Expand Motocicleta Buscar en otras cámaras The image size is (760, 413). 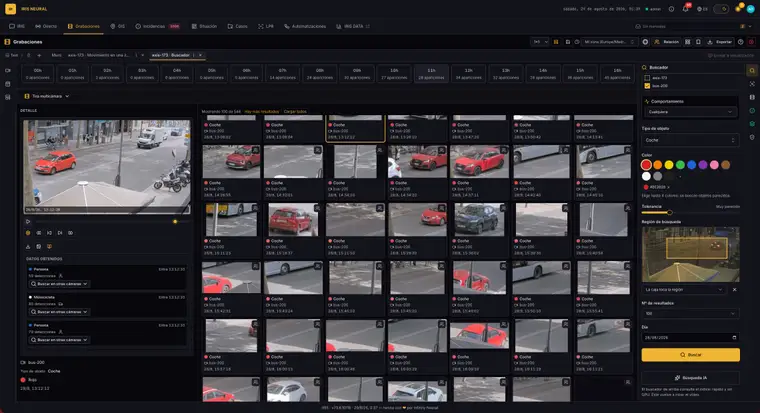click(x=59, y=312)
